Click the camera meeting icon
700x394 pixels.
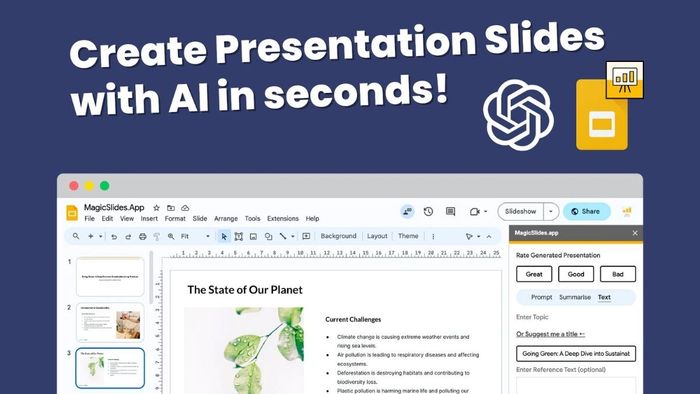click(474, 212)
